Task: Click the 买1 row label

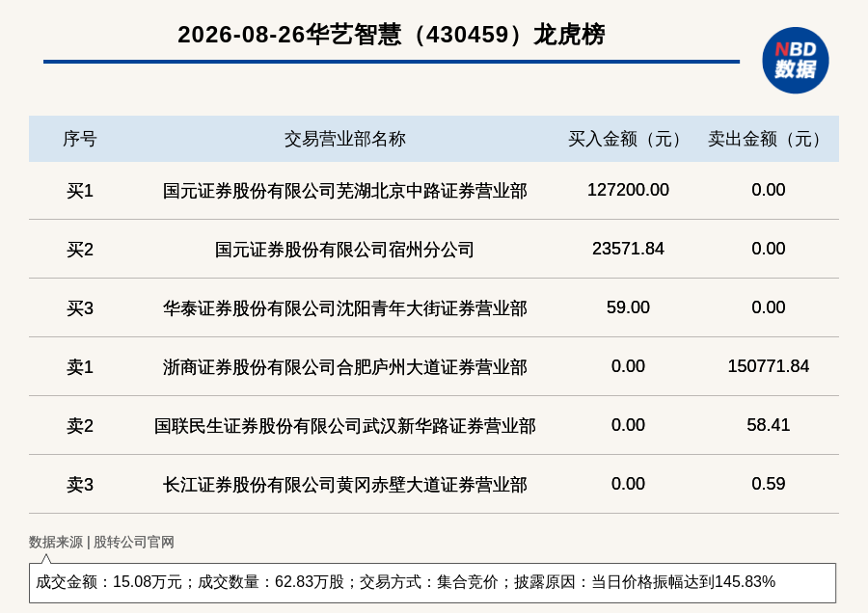Action: click(80, 191)
